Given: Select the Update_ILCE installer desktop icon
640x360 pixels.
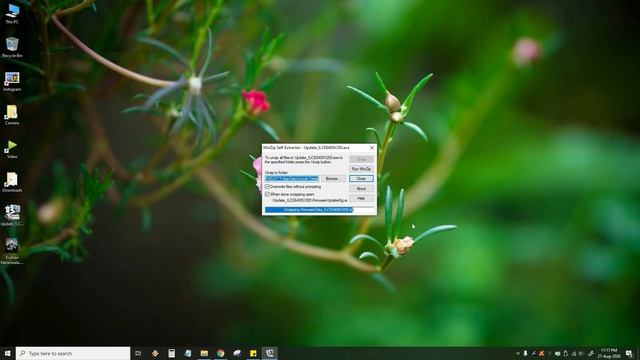Looking at the screenshot, I should [12, 216].
